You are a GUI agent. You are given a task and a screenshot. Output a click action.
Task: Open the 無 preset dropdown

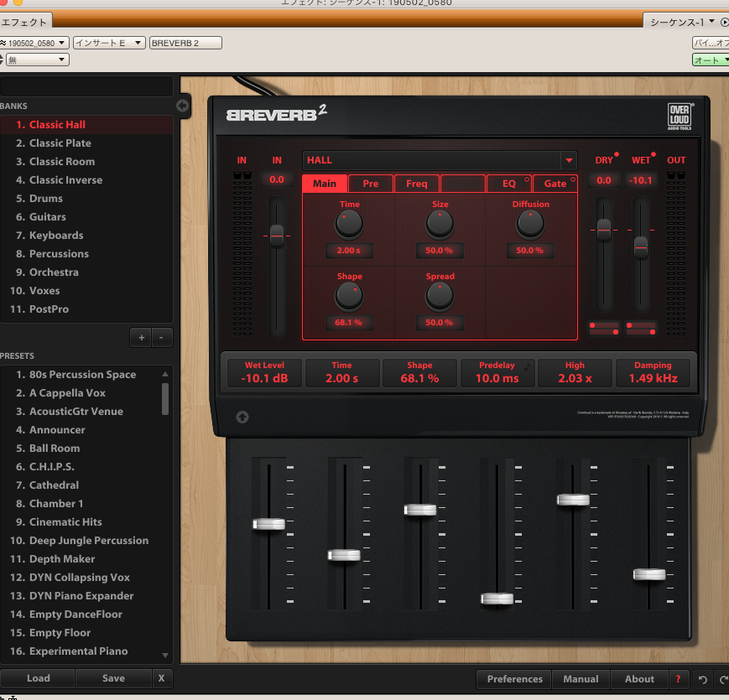pyautogui.click(x=37, y=60)
